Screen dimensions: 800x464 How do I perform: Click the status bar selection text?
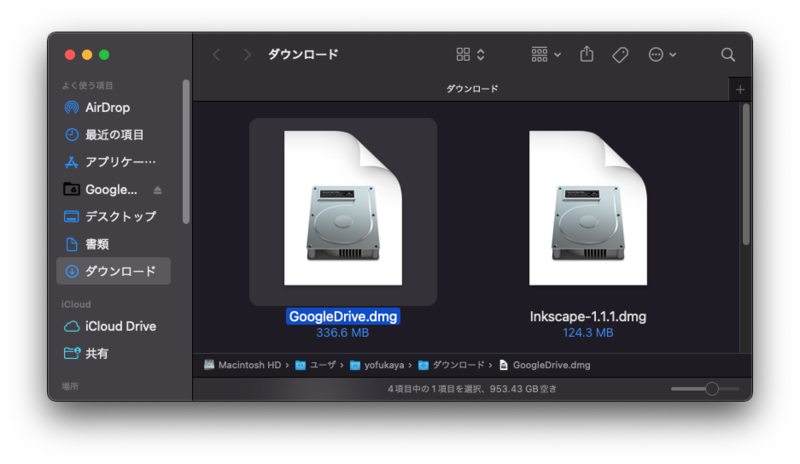[472, 389]
